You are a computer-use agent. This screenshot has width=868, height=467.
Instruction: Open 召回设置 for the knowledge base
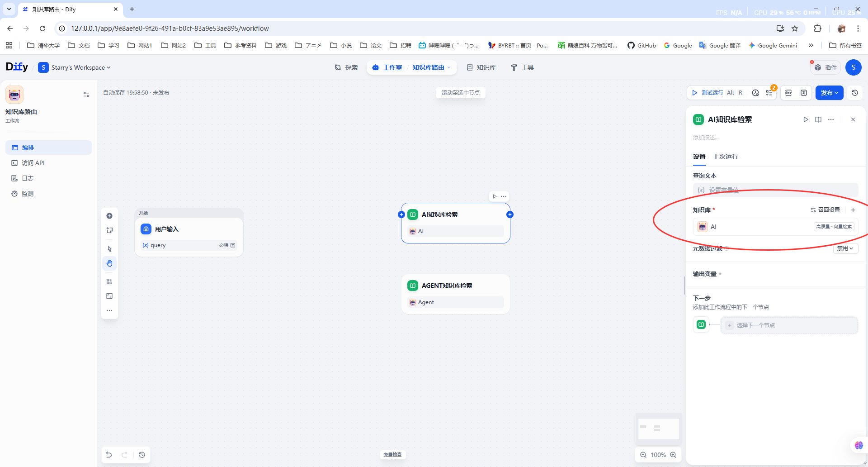coord(826,210)
